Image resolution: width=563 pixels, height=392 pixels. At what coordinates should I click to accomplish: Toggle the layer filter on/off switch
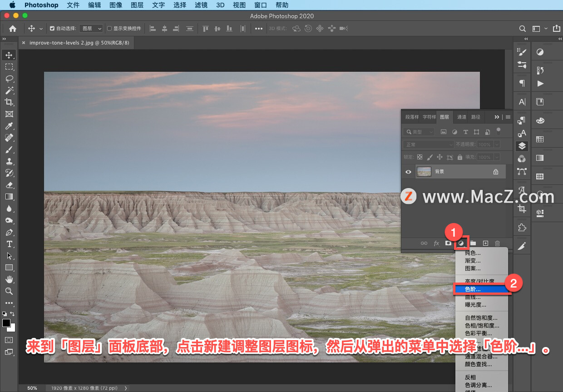pos(498,131)
